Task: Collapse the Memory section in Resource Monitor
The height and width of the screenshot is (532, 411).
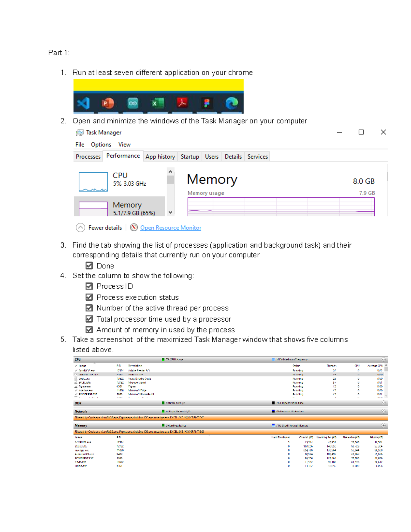Action: pos(383,425)
